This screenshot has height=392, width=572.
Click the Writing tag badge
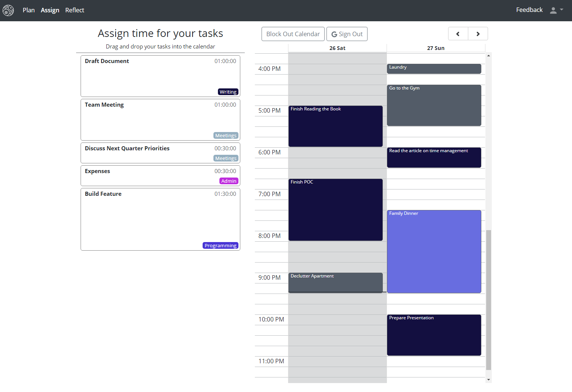pyautogui.click(x=228, y=92)
